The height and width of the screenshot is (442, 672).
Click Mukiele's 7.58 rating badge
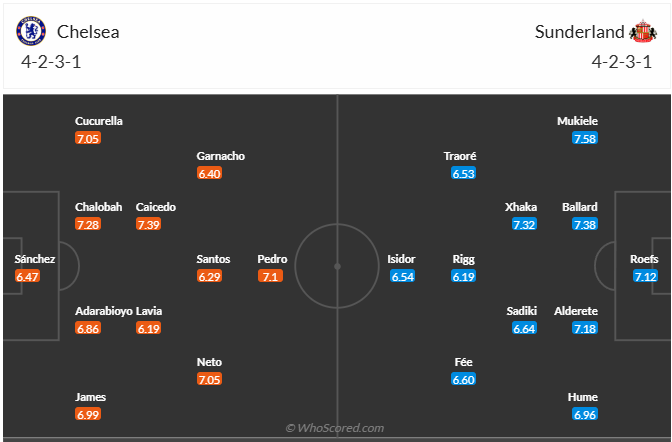point(585,138)
